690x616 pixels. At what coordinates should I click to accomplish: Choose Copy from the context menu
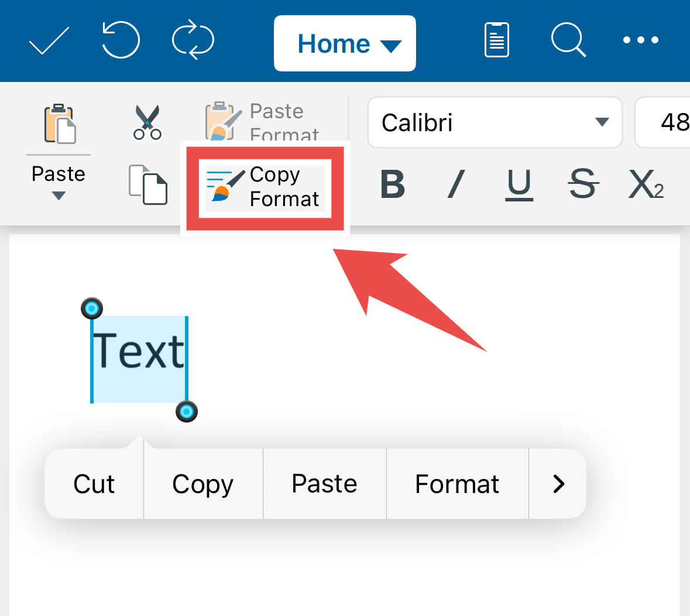point(202,484)
